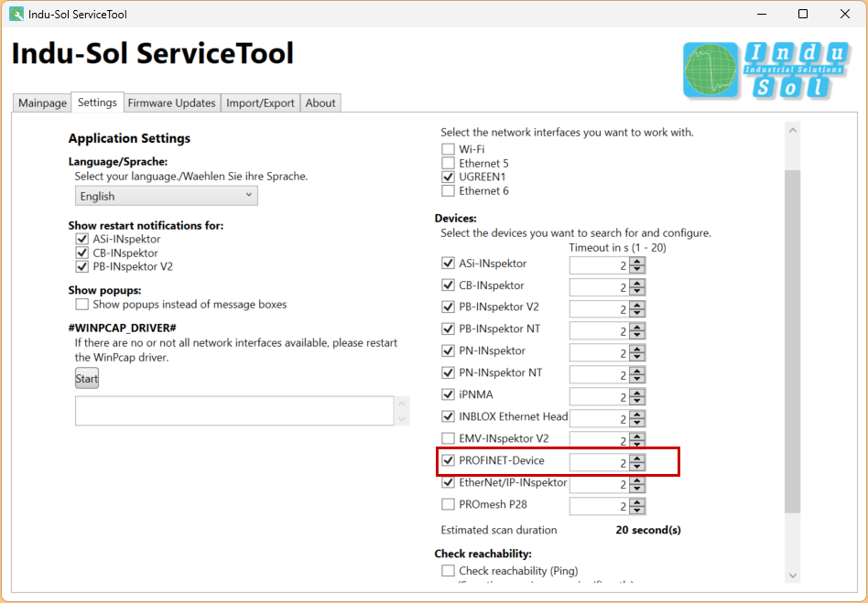Image resolution: width=868 pixels, height=603 pixels.
Task: Uncheck ASi-INspektor in the Devices list
Action: click(x=448, y=264)
